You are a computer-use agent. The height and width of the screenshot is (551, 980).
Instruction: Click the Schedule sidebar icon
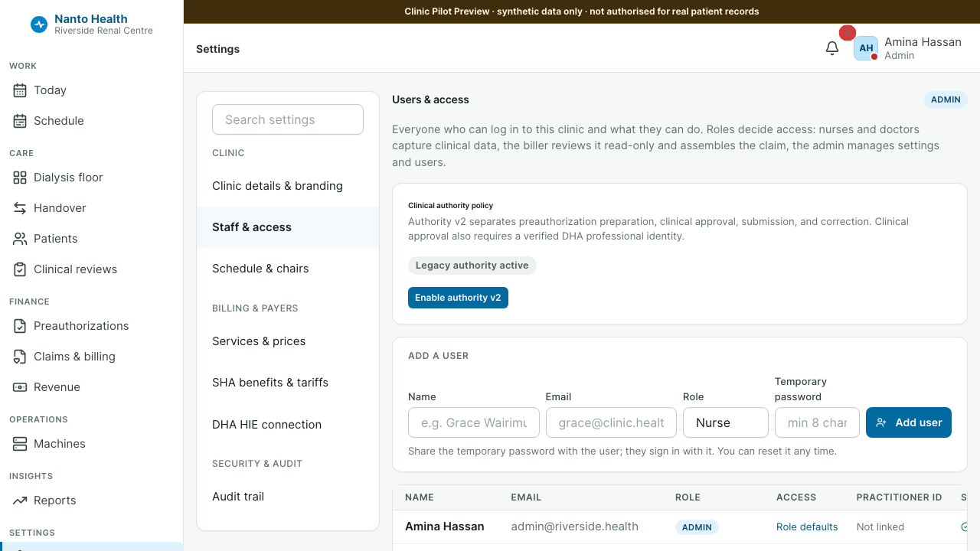pyautogui.click(x=20, y=121)
